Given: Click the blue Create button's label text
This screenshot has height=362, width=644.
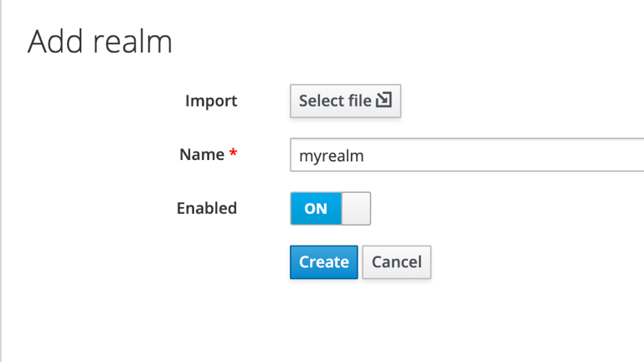Looking at the screenshot, I should [323, 262].
